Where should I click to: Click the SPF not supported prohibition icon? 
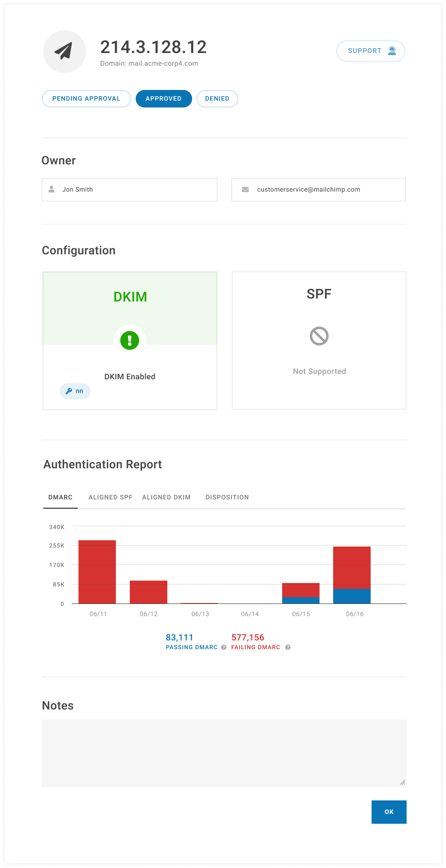pos(319,336)
